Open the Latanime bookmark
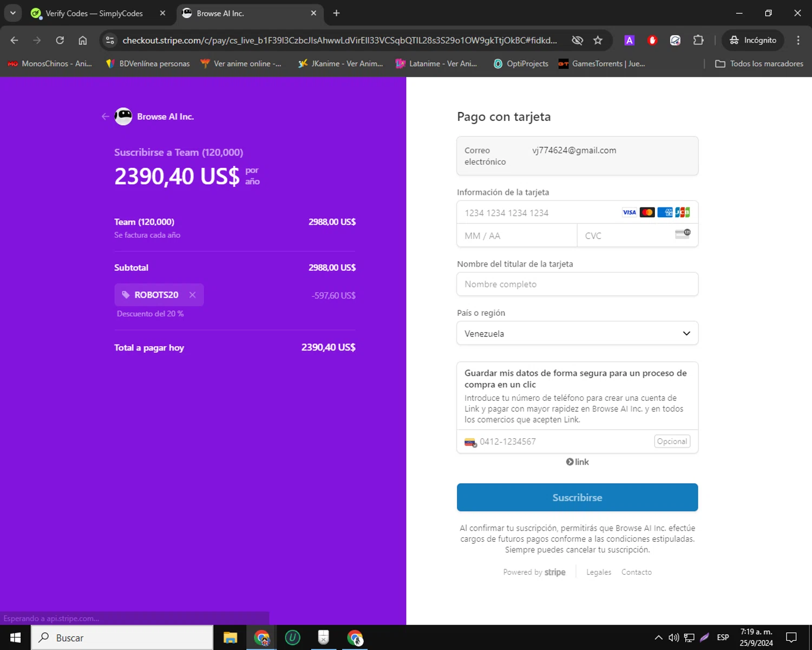812x650 pixels. [436, 63]
